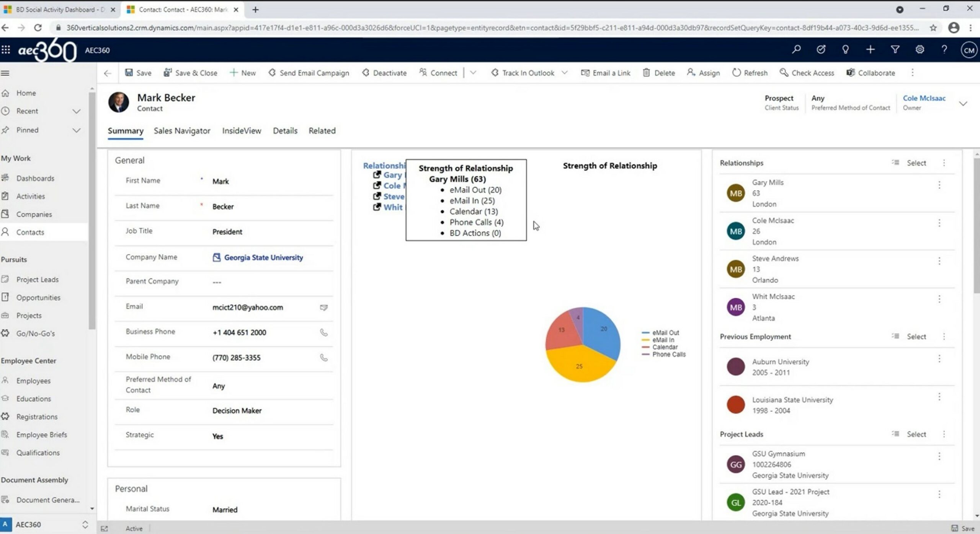Expand the Recent navigation section
980x534 pixels.
click(76, 111)
